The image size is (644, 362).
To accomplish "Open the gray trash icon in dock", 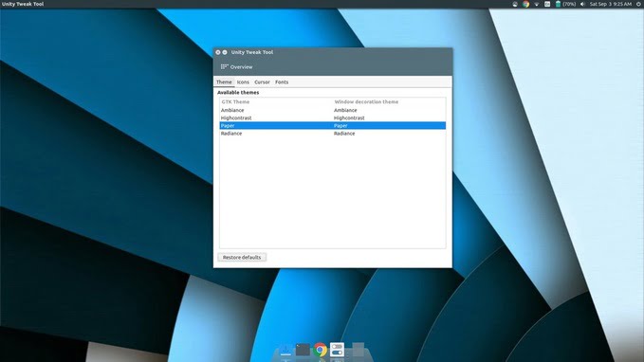I will pos(358,350).
